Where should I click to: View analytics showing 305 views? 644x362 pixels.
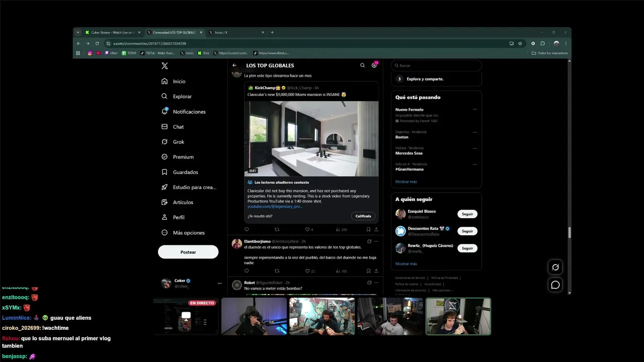coord(341,271)
